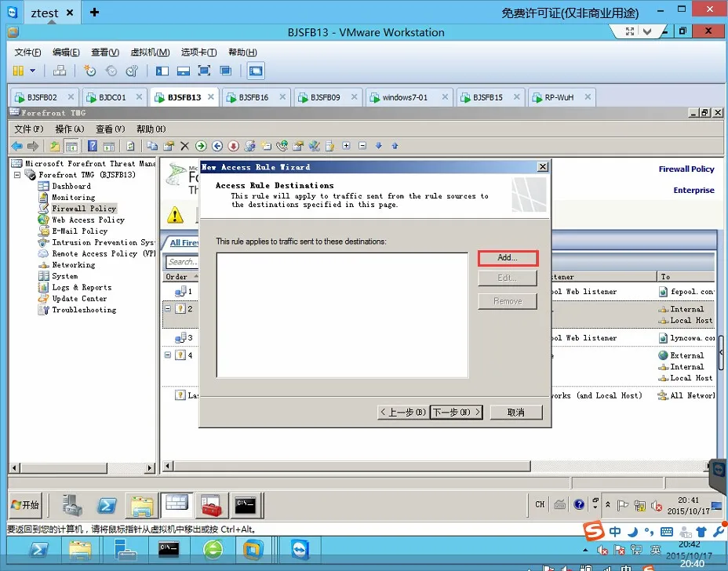Collapse rule 4 in the policy list
728x571 pixels.
pos(168,355)
